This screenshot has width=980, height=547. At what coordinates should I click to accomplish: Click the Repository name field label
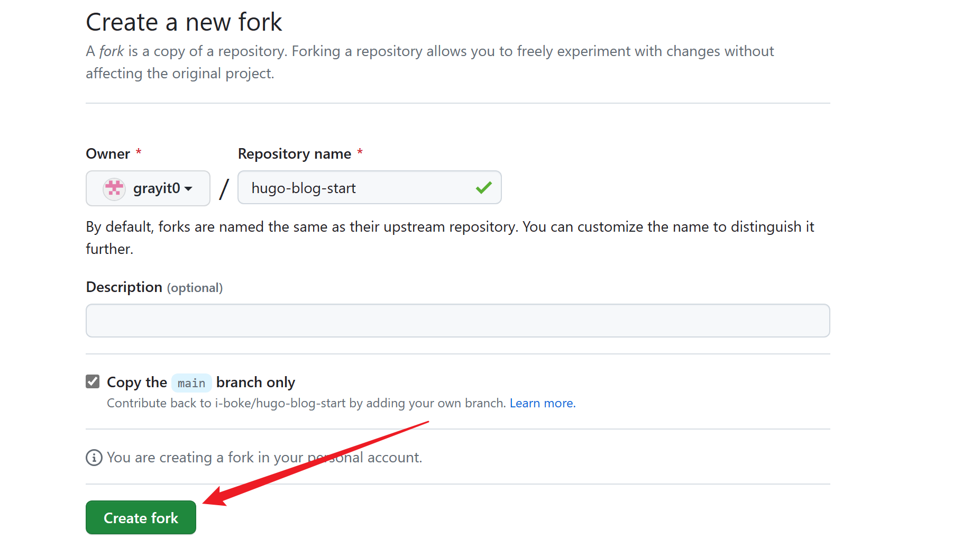294,154
